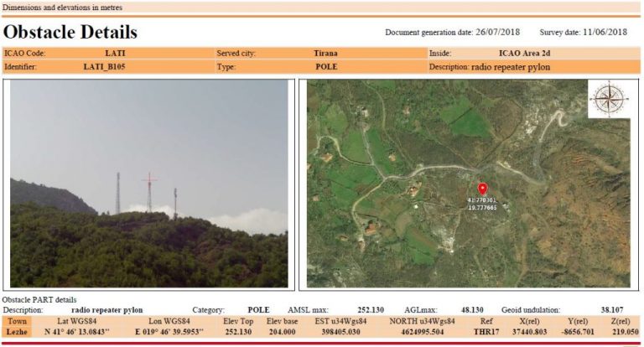
Task: Click the Obstacle Details heading
Action: click(70, 33)
